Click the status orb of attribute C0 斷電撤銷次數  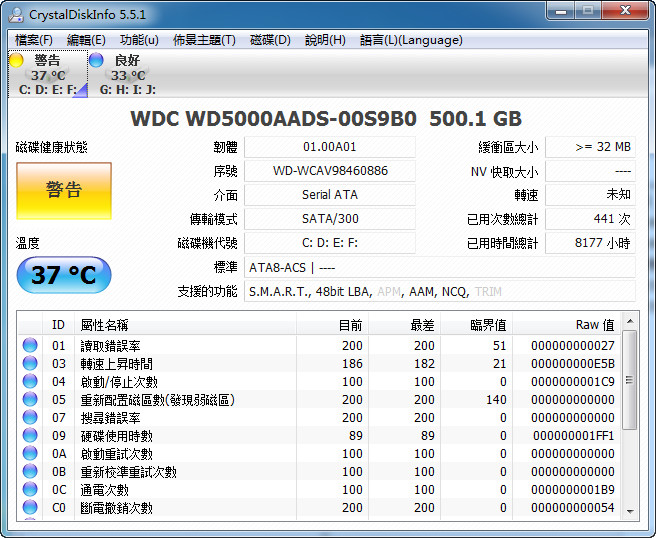coord(30,507)
